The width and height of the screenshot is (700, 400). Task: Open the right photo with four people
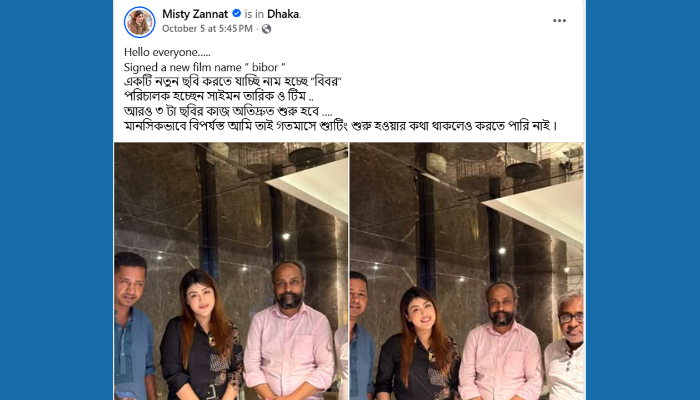coord(467,271)
